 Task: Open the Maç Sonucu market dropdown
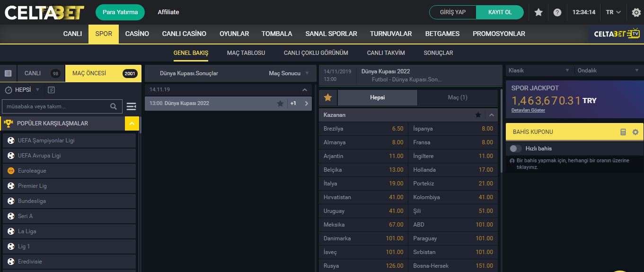click(x=289, y=73)
